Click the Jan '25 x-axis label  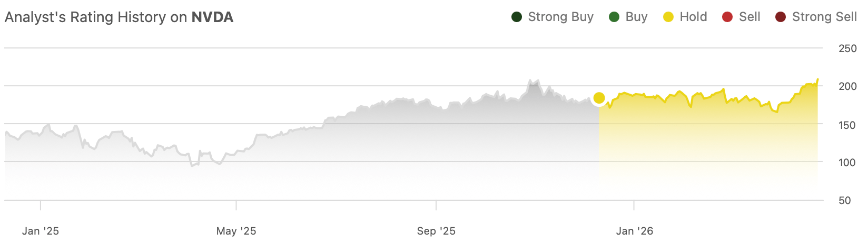(41, 231)
